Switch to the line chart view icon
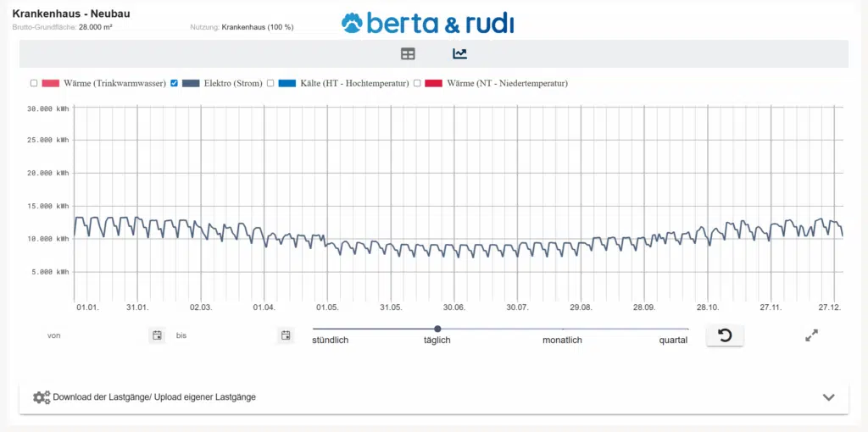Screen dimensions: 868x432 tap(459, 54)
